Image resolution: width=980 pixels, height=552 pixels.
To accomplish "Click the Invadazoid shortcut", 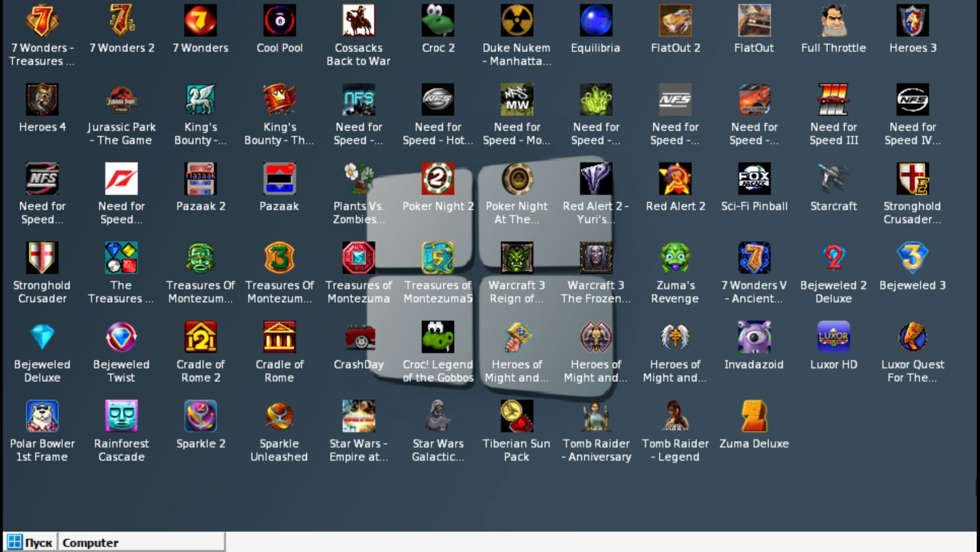I will [754, 338].
